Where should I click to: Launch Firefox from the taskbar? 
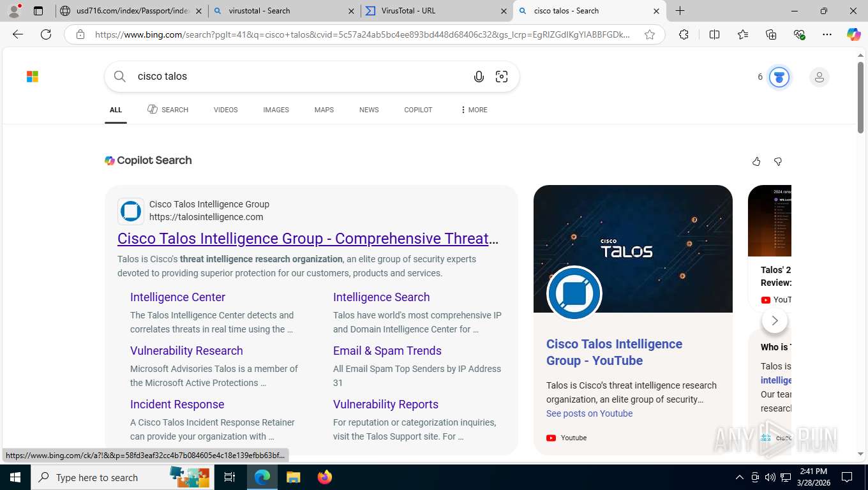[x=324, y=477]
